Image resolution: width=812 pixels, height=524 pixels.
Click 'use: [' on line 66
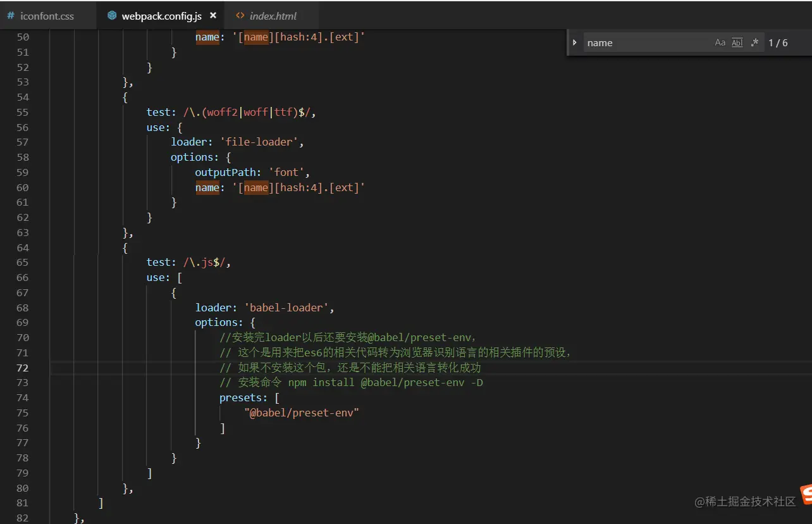click(x=164, y=277)
